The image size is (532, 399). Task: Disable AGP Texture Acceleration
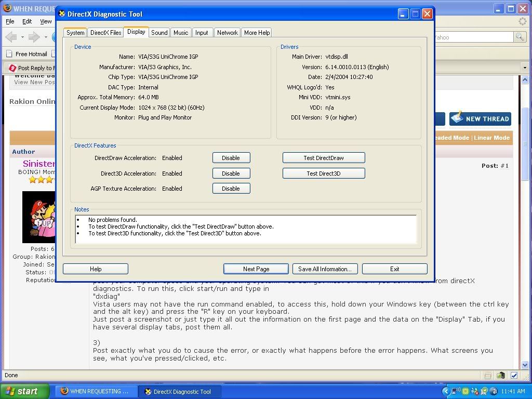coord(231,188)
